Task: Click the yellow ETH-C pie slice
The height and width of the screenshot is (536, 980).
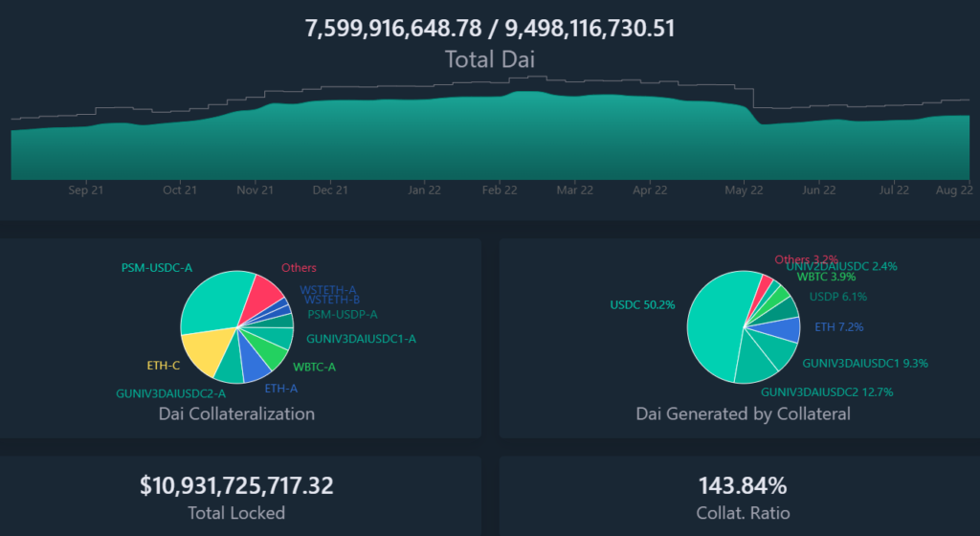Action: click(x=206, y=351)
